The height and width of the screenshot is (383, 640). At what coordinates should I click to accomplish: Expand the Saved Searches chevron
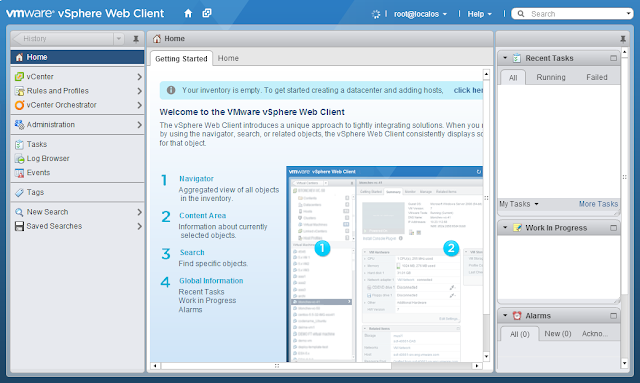[x=139, y=226]
